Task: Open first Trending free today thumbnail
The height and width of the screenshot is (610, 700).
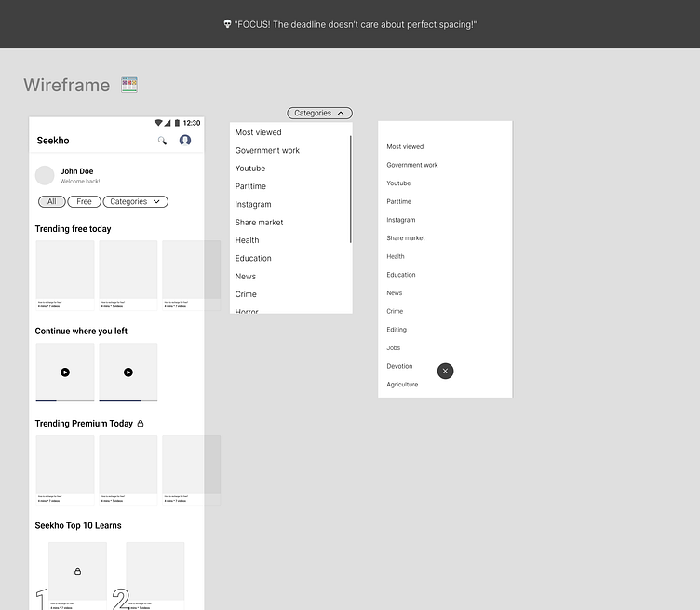Action: 65,270
